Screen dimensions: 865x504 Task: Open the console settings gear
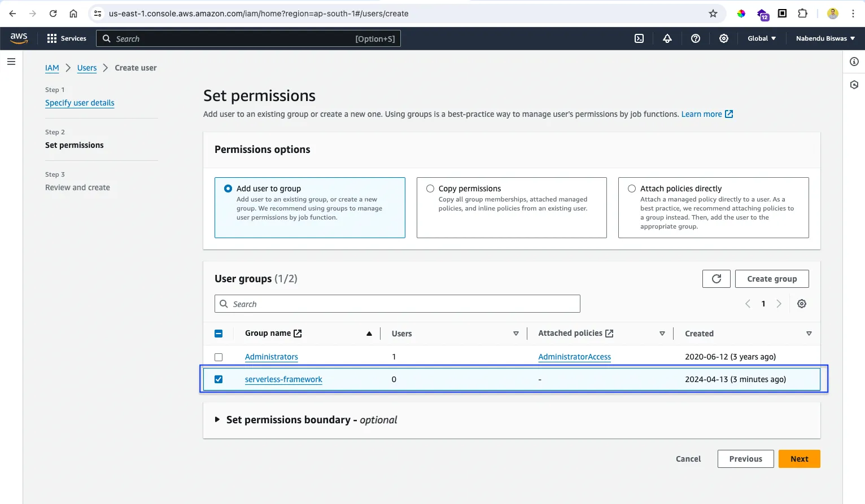click(x=724, y=38)
